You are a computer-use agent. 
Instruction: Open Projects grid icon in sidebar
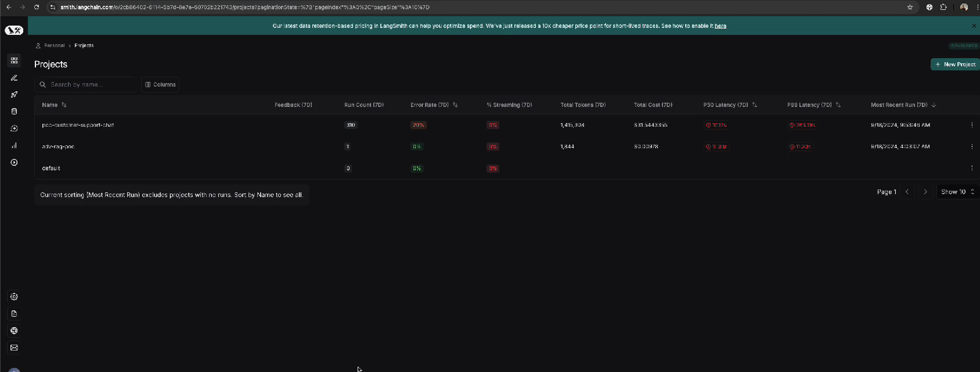[x=14, y=60]
